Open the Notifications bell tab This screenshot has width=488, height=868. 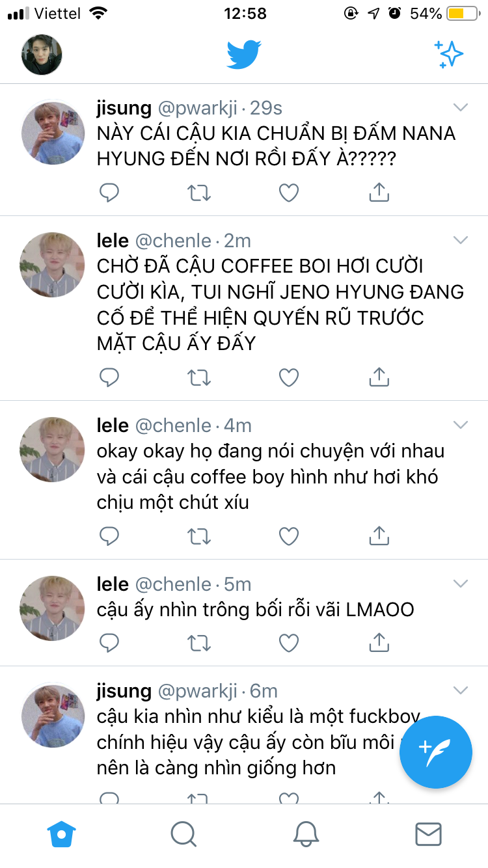coord(306,833)
